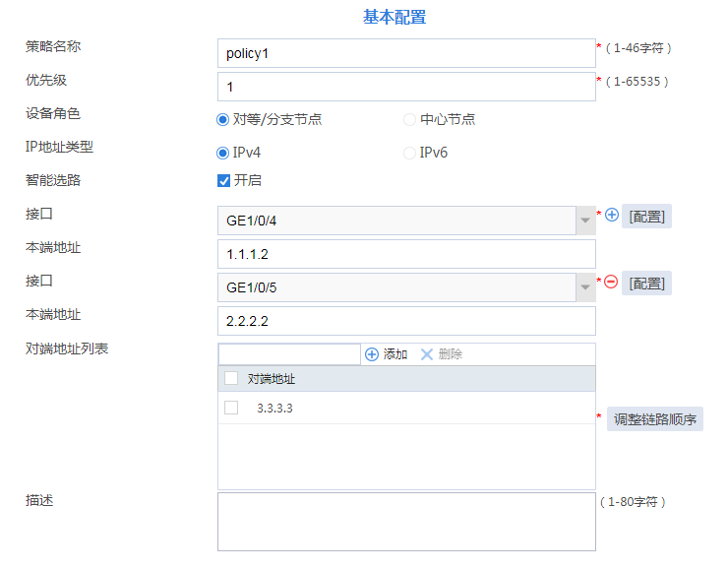The width and height of the screenshot is (728, 570).
Task: Click the 添加 plus icon for peer address
Action: click(x=372, y=354)
